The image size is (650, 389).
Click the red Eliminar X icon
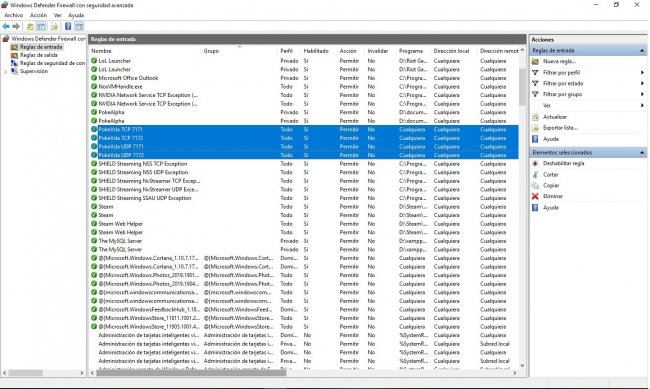[535, 196]
